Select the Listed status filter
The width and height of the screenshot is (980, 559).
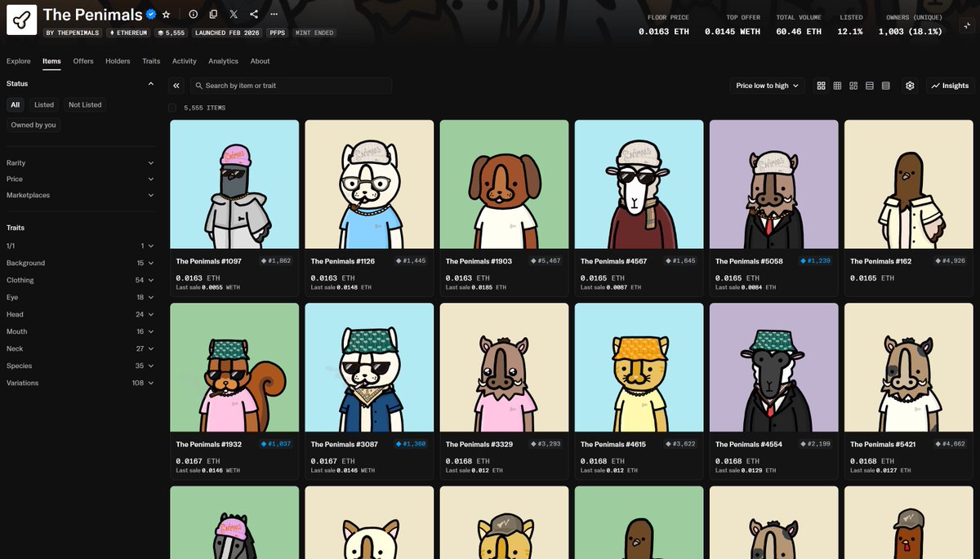tap(44, 104)
